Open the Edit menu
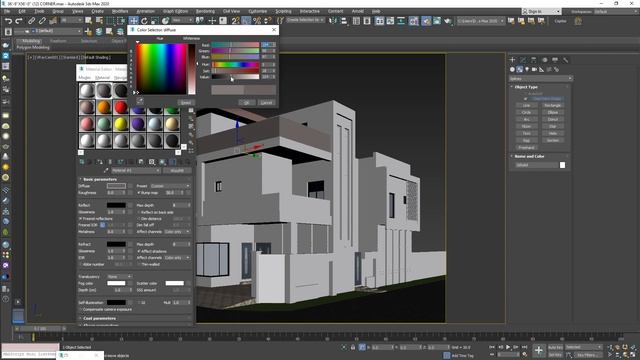The height and width of the screenshot is (360, 640). 22,11
